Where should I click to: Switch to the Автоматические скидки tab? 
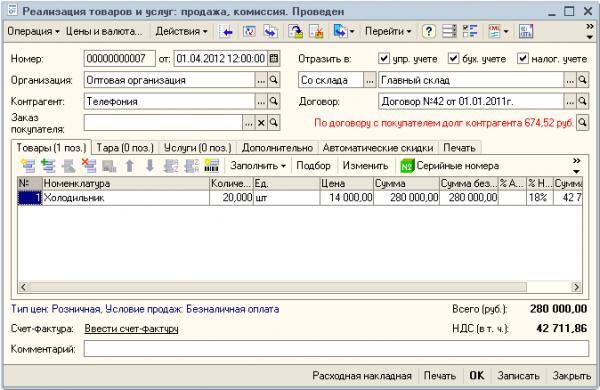point(378,148)
